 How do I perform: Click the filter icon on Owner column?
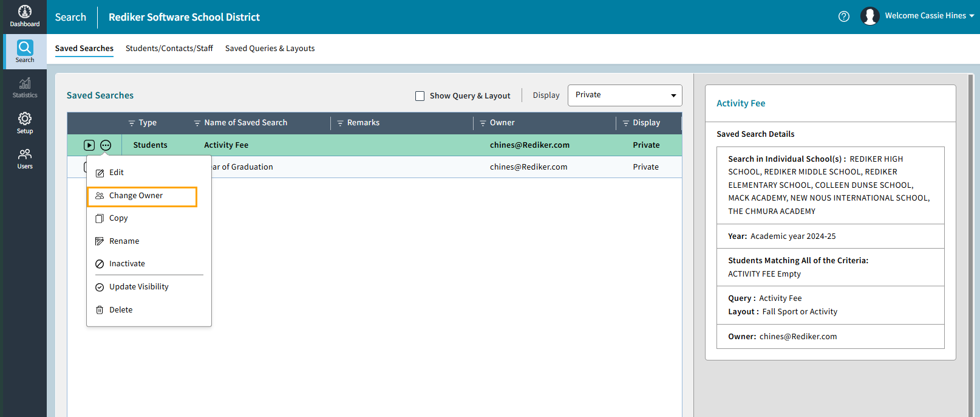coord(483,123)
